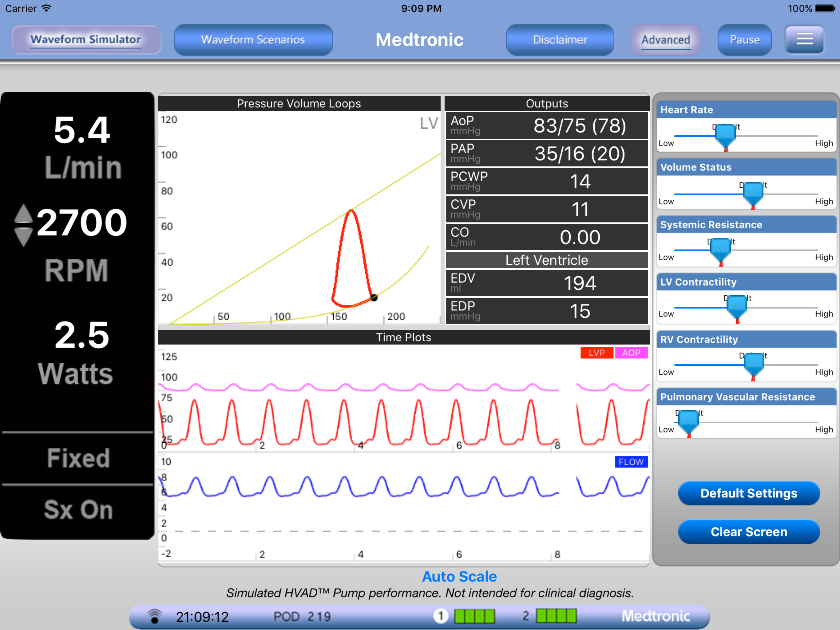Toggle the Sx On suction setting
The width and height of the screenshot is (840, 630).
coord(78,509)
